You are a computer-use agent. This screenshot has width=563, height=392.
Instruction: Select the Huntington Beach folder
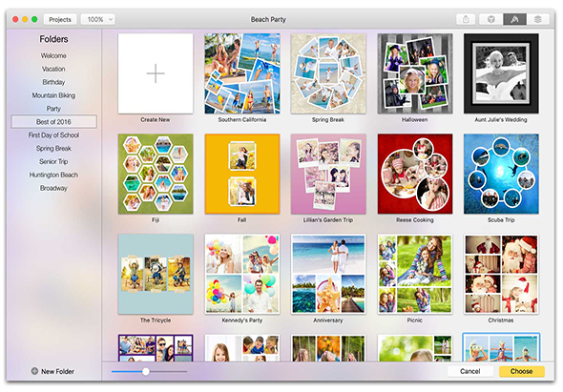[53, 175]
